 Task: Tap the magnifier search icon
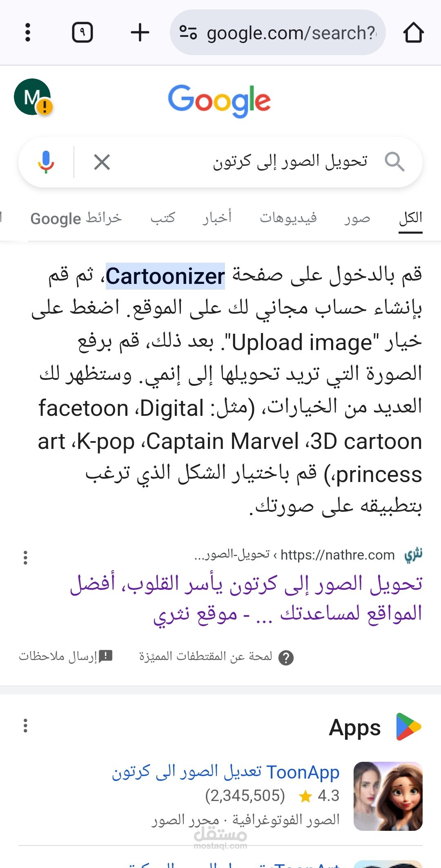(x=394, y=162)
